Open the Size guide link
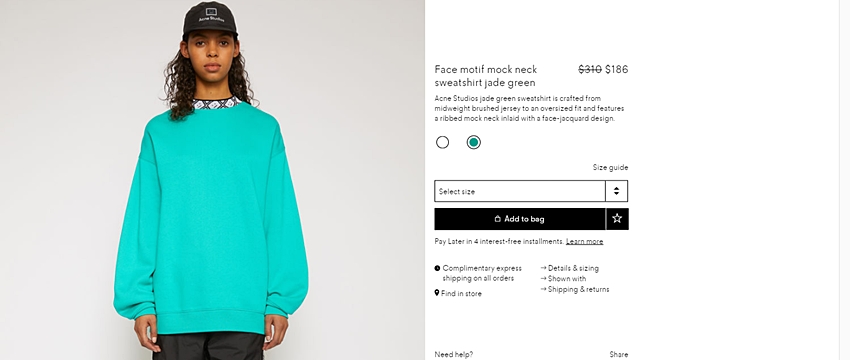850x360 pixels. point(610,168)
